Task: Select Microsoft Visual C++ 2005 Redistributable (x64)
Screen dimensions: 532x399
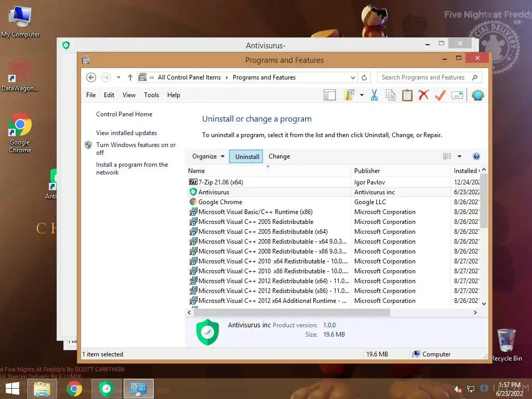Action: point(333,232)
